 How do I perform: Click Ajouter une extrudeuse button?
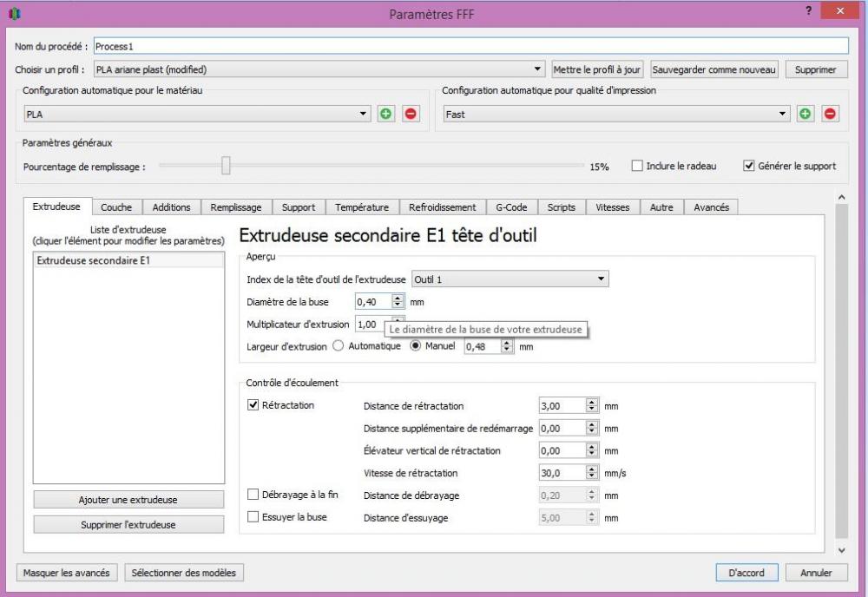pyautogui.click(x=128, y=499)
